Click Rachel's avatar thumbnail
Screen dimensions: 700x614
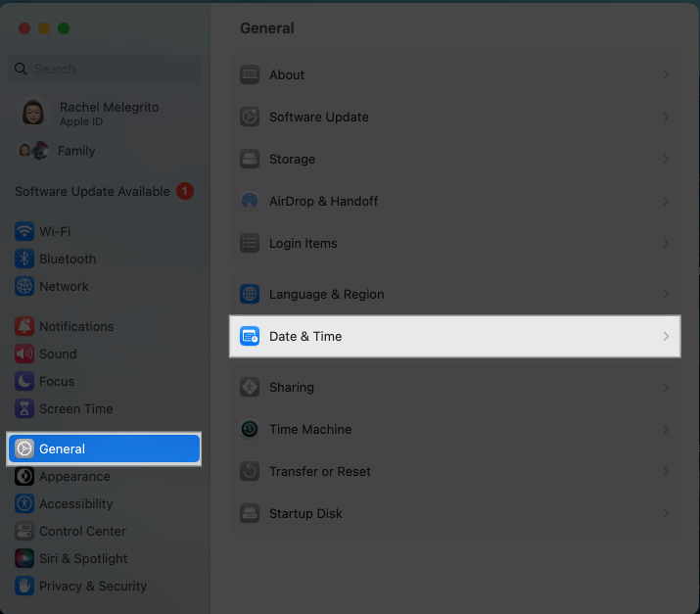pos(33,113)
